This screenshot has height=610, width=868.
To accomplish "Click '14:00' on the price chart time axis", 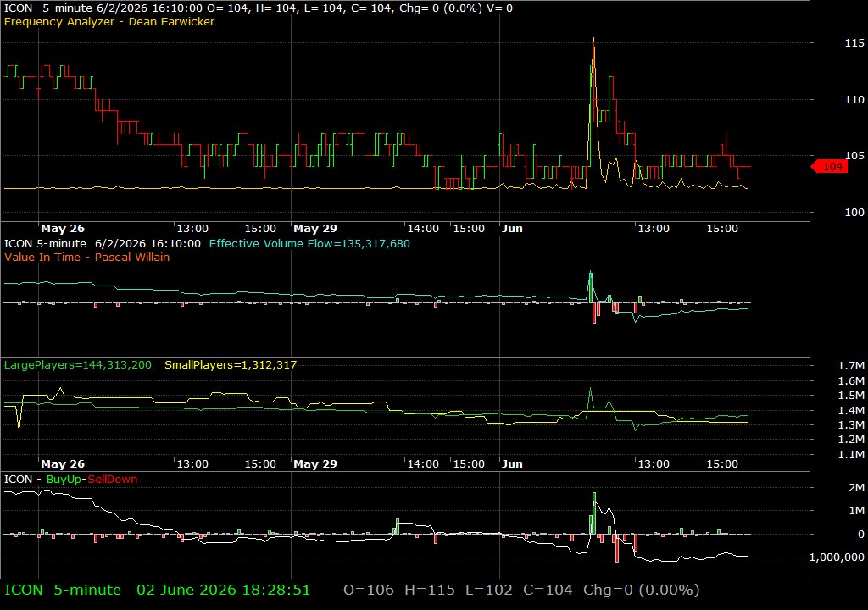I will (423, 228).
